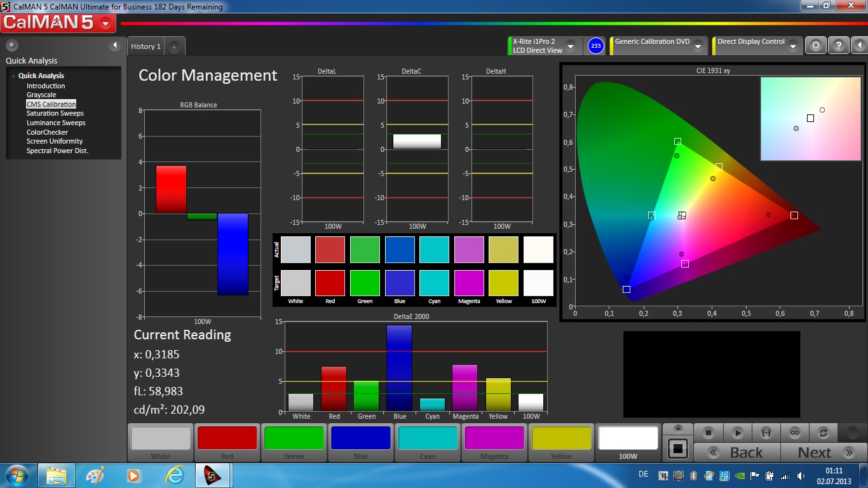Click the Bluetooth tray icon

pos(694,475)
